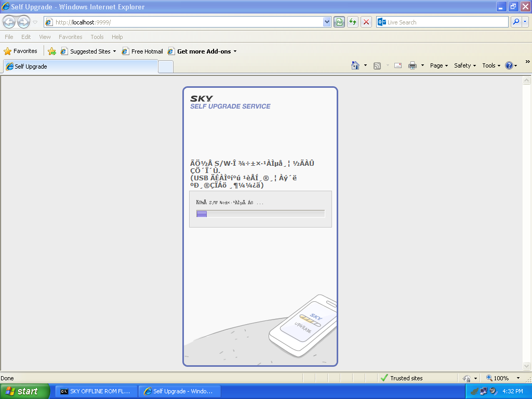Screen dimensions: 532x399
Task: Click the volume tray icon
Action: 494,392
